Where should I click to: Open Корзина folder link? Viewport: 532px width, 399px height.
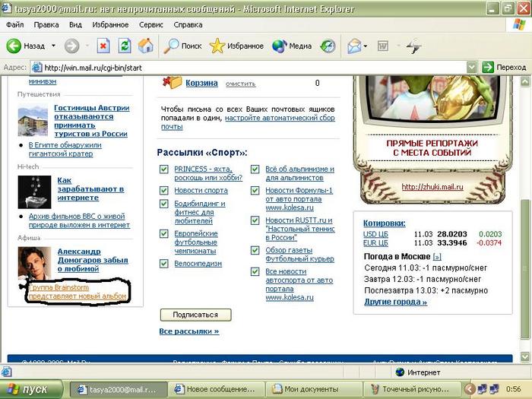201,83
